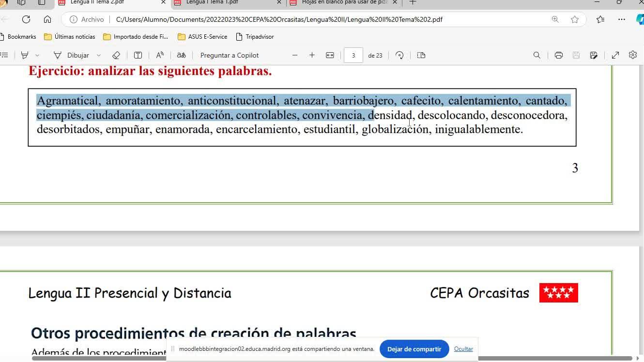Open the Bookmarks favorites item

click(x=18, y=37)
